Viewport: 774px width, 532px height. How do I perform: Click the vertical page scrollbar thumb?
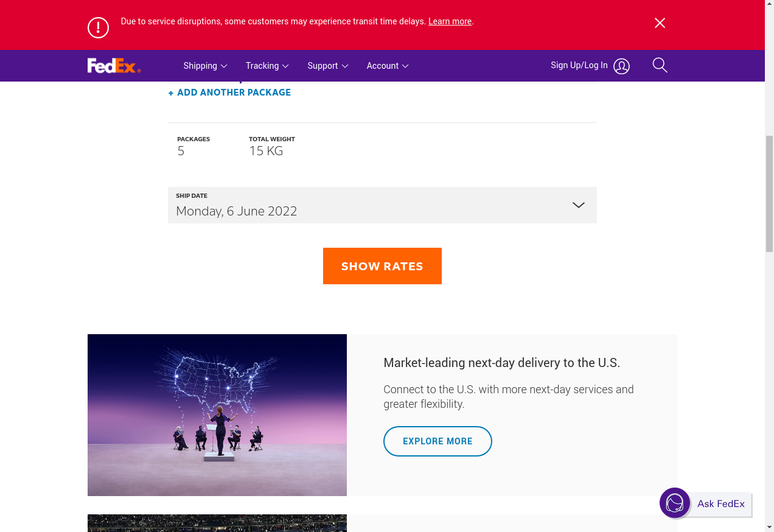point(769,194)
